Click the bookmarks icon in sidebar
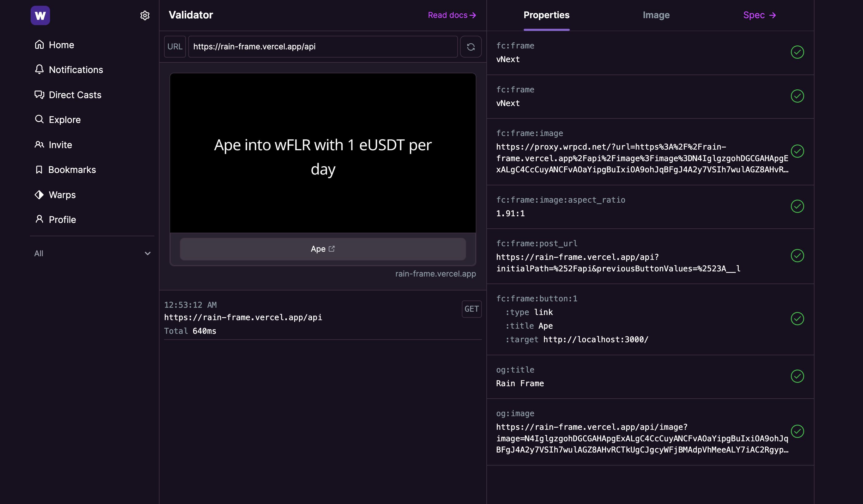Viewport: 863px width, 504px height. click(x=39, y=169)
